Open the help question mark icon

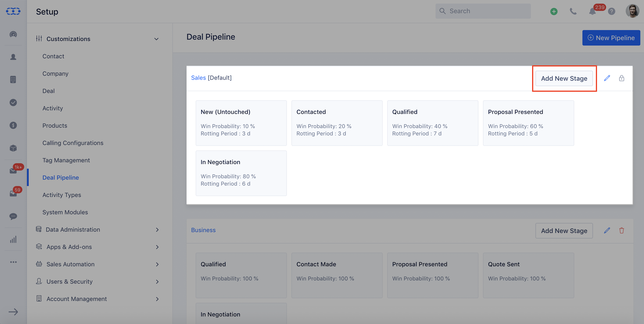point(612,11)
